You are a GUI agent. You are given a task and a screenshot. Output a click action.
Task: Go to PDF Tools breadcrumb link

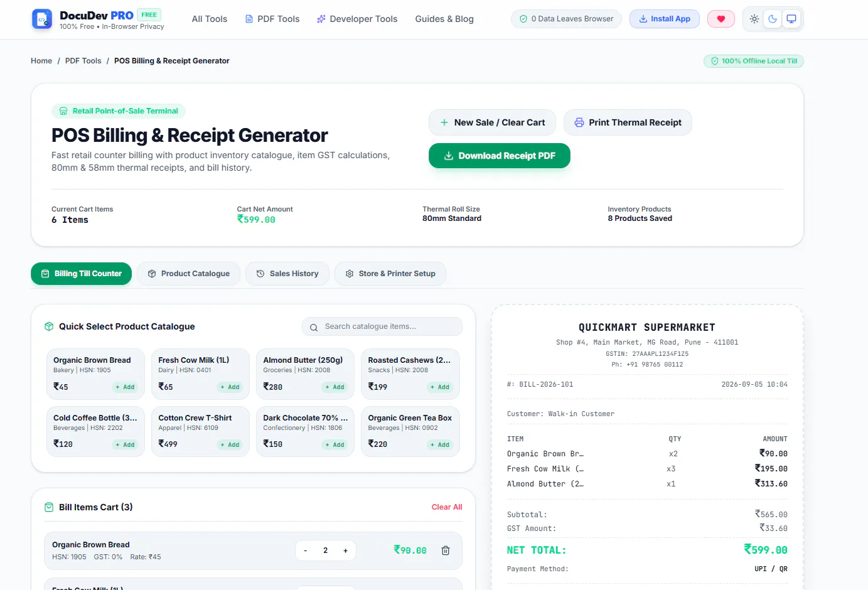[83, 61]
